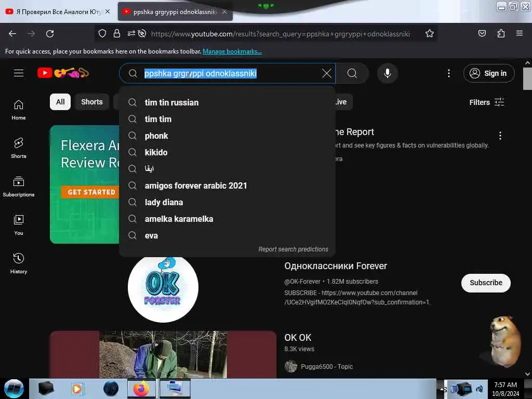
Task: Choose suggestion 'phonk'
Action: (x=228, y=136)
